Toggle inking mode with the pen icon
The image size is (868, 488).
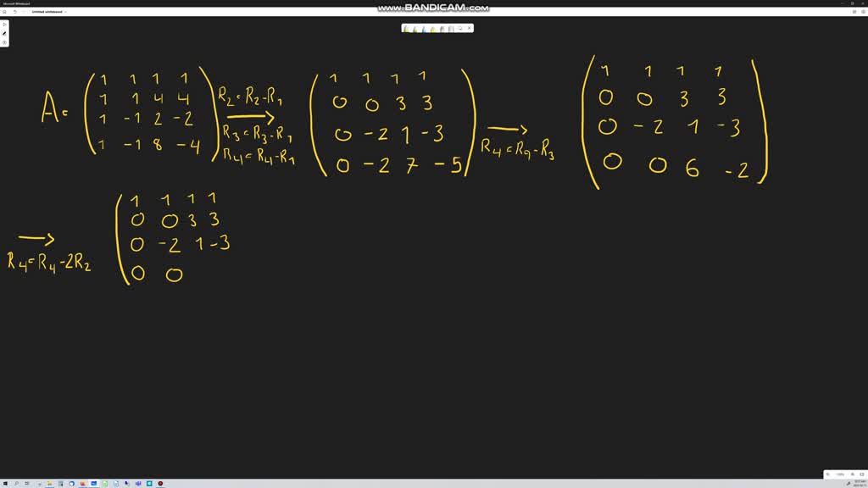tap(4, 33)
